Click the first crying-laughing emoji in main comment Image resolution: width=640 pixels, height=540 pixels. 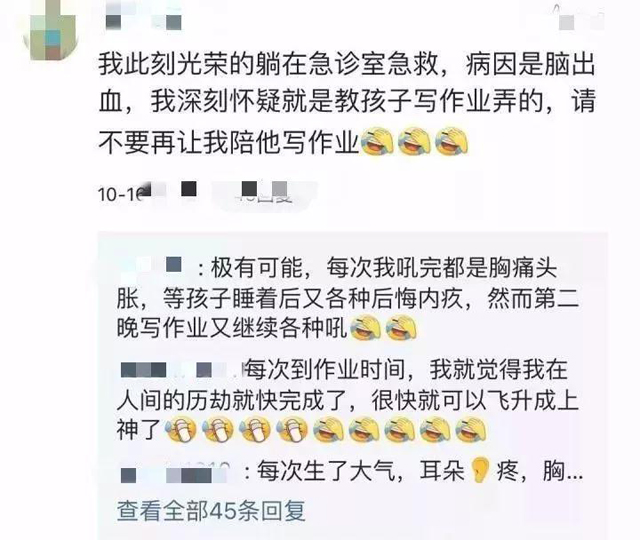378,141
